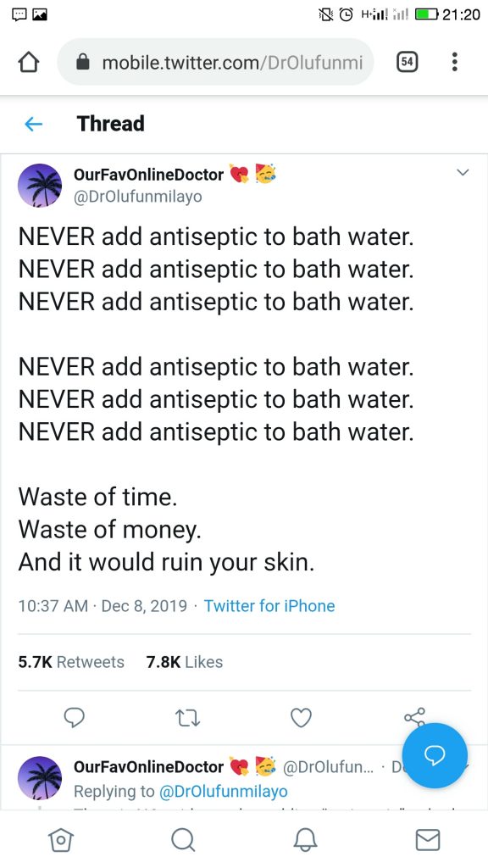Open the search magnifier in bottom navigation
This screenshot has height=868, width=488.
[183, 840]
